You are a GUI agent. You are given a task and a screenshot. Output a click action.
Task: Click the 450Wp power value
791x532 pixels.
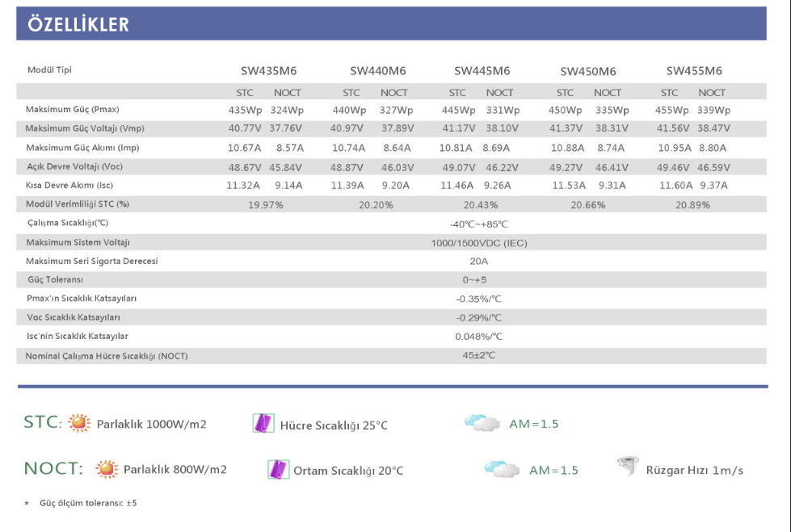coord(565,110)
